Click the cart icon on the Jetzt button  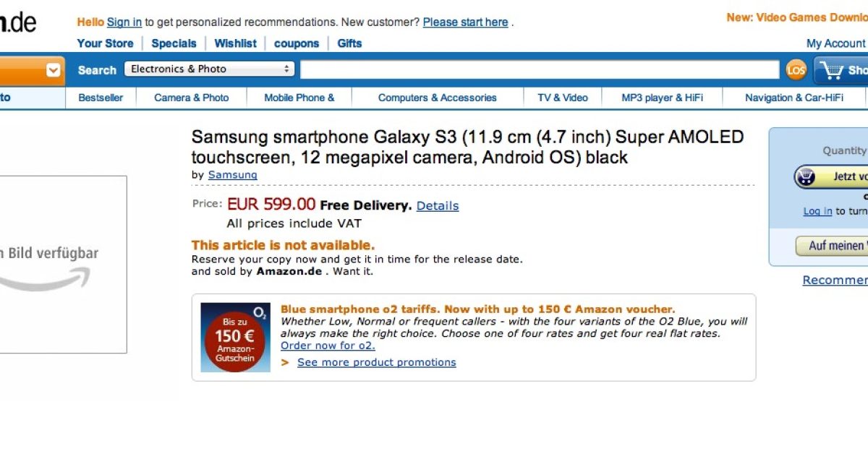click(806, 176)
